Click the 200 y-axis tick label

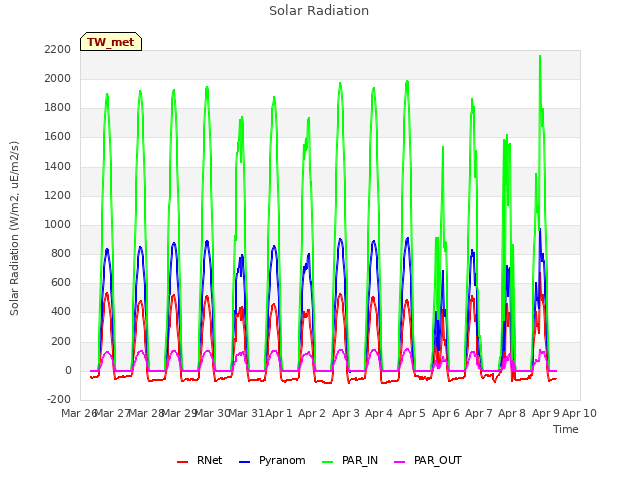coord(61,341)
